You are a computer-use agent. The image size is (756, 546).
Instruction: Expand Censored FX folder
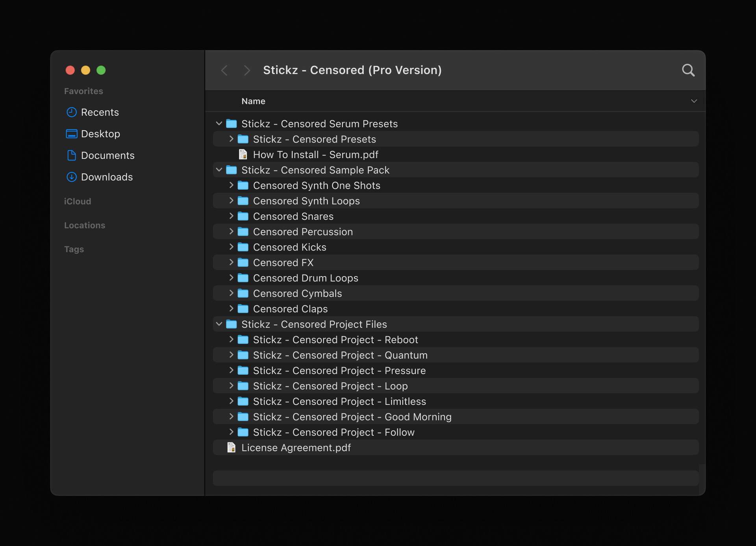[x=231, y=262]
